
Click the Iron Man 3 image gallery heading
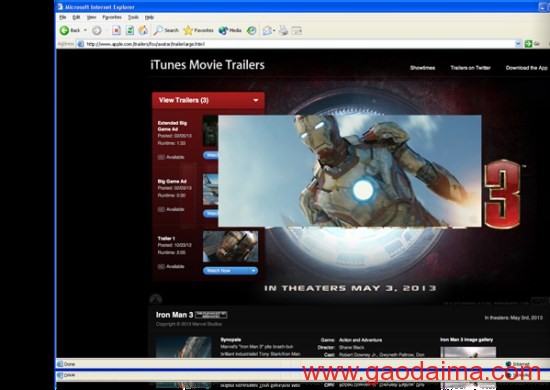point(467,339)
